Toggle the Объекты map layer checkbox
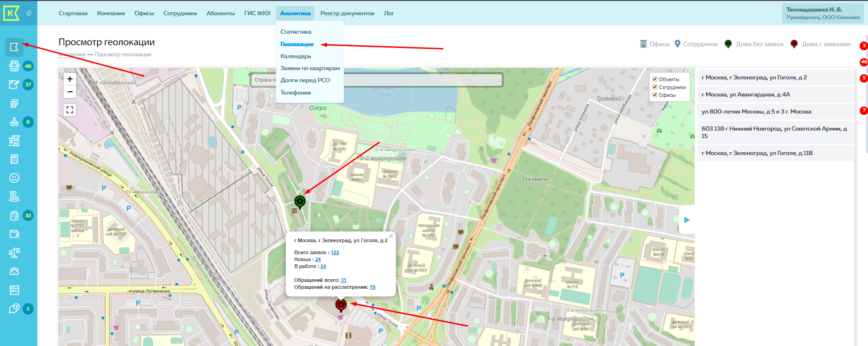Image resolution: width=868 pixels, height=346 pixels. [655, 79]
